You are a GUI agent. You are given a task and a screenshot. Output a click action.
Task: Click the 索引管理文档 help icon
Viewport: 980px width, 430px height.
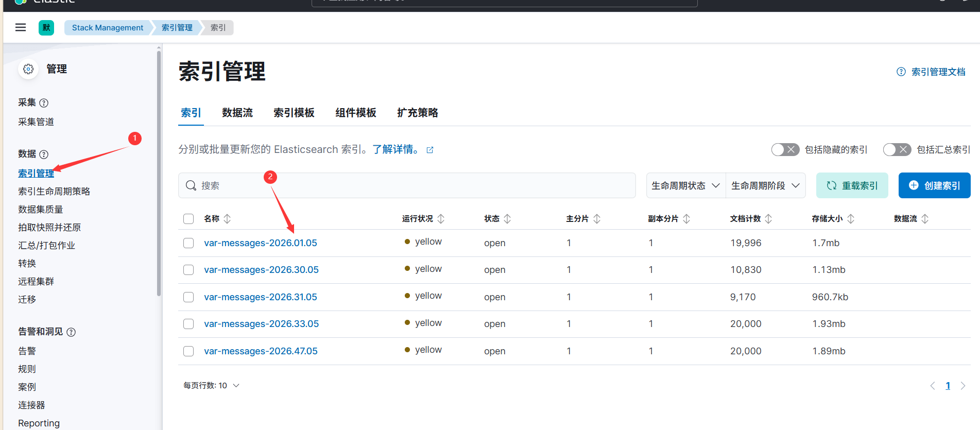[x=901, y=72]
